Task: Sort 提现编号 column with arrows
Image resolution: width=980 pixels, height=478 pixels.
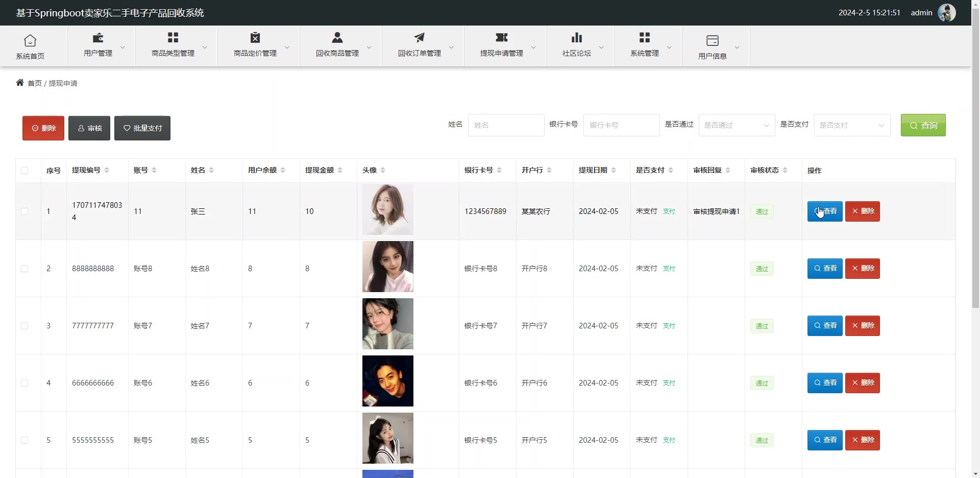Action: (x=107, y=170)
